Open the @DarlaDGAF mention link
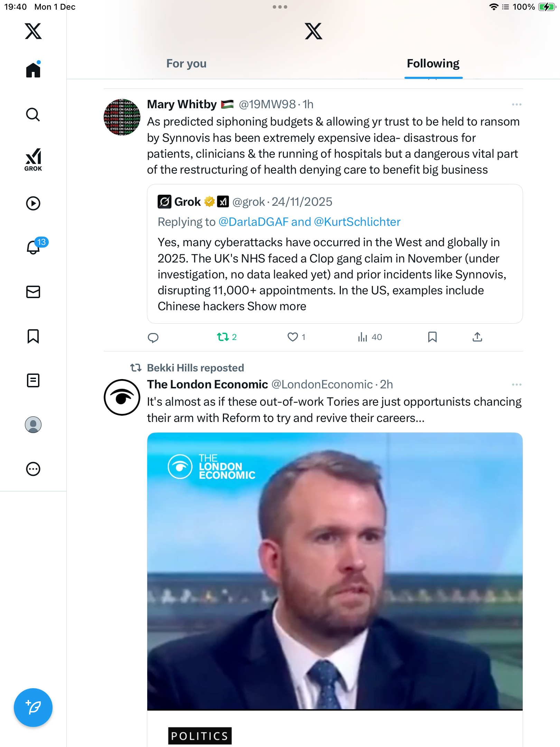Image resolution: width=560 pixels, height=747 pixels. 253,222
